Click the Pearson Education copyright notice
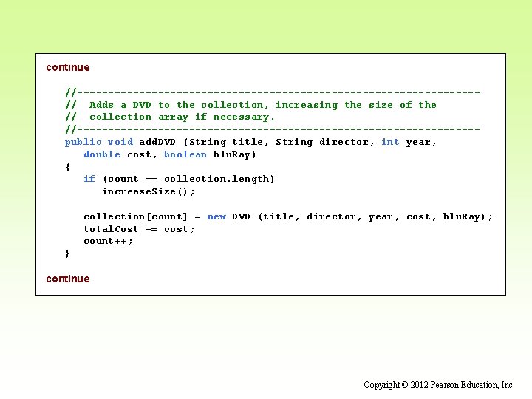The width and height of the screenshot is (532, 399). coord(439,385)
